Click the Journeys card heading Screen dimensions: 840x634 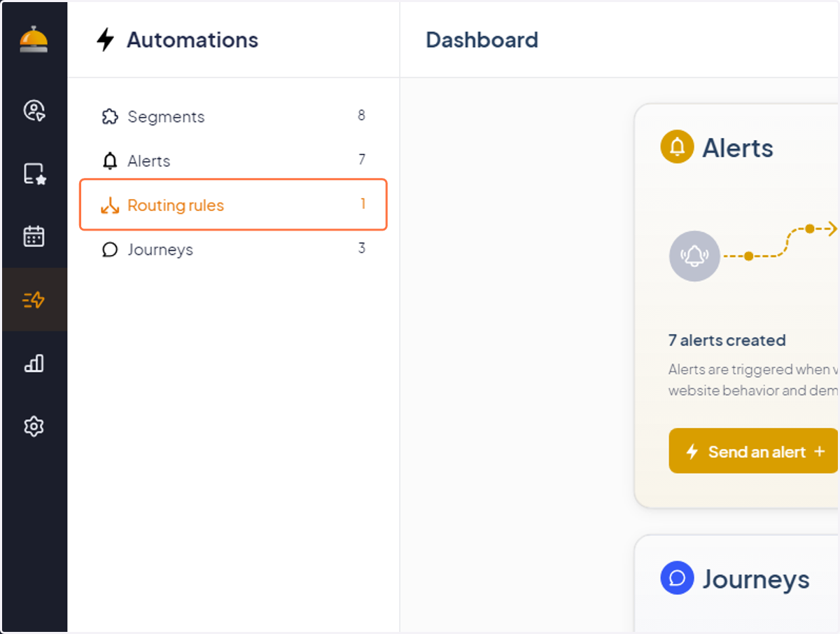[x=756, y=579]
